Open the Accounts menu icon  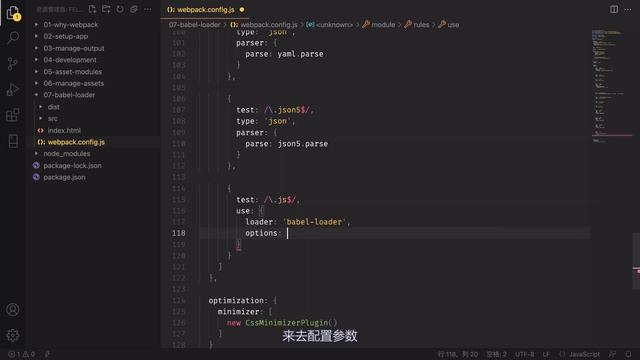pyautogui.click(x=13, y=310)
